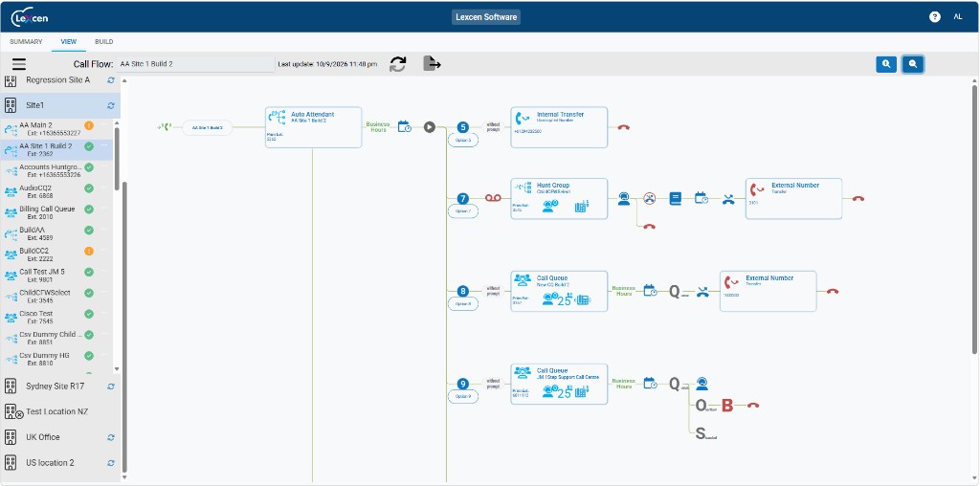Image resolution: width=980 pixels, height=486 pixels.
Task: Click the red circled no-answer icon
Action: pyautogui.click(x=650, y=199)
